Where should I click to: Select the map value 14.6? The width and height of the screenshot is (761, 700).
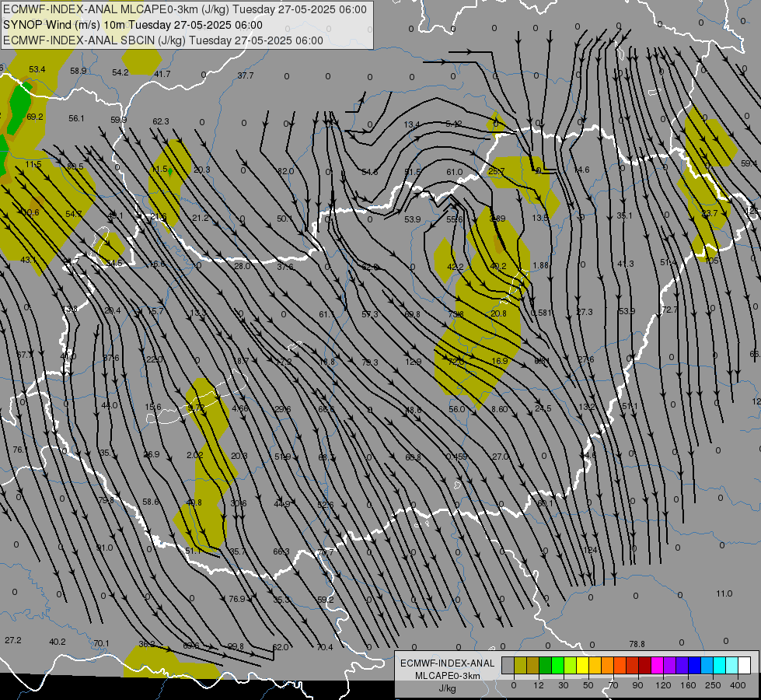[x=581, y=170]
